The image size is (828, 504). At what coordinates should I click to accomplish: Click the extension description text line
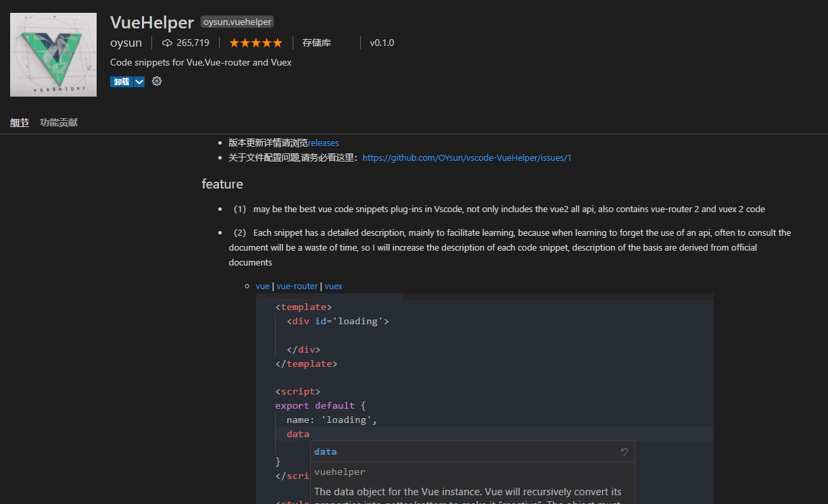point(201,62)
